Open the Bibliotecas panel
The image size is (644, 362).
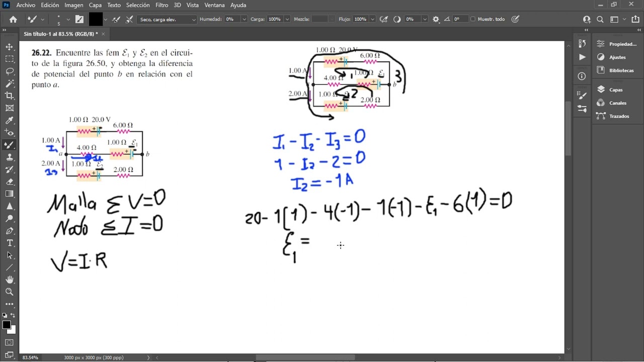tap(615, 70)
